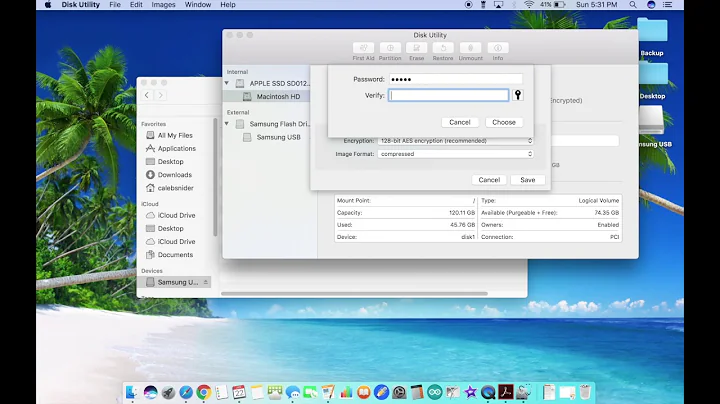Open the Apple menu
This screenshot has width=720, height=404.
[48, 5]
